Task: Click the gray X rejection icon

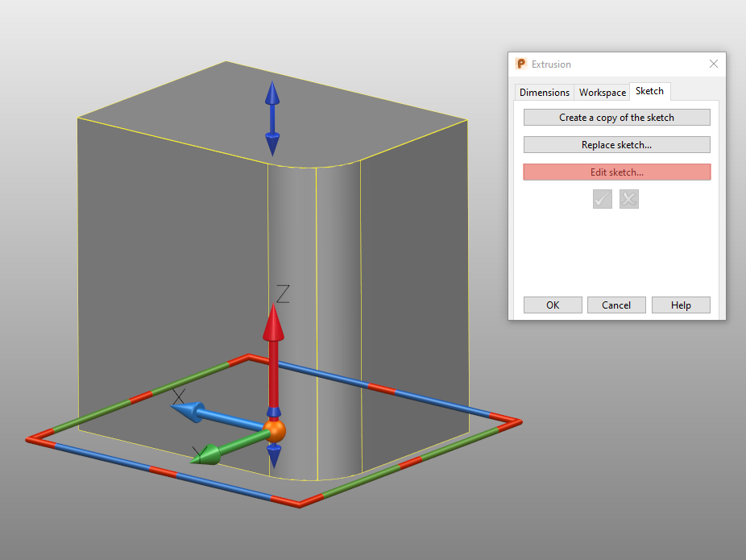Action: pyautogui.click(x=628, y=199)
